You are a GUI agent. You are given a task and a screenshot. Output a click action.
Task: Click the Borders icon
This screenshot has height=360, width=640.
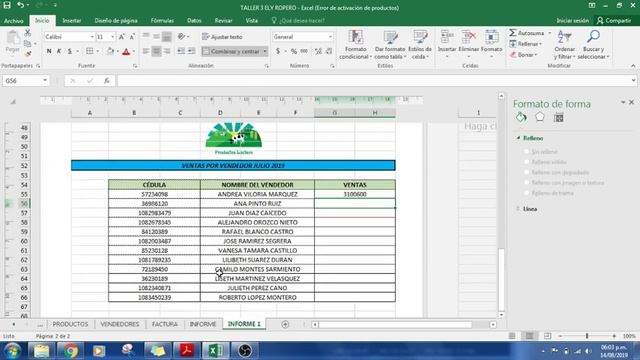89,51
